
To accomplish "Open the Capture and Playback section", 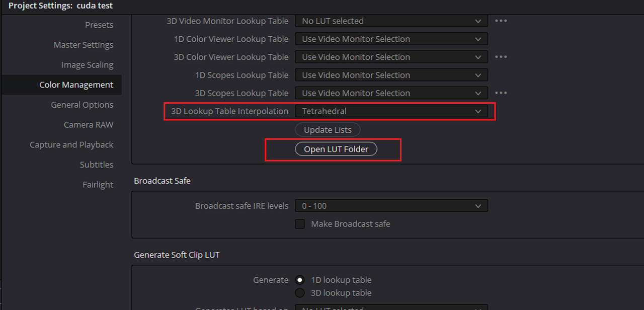I will click(x=71, y=144).
